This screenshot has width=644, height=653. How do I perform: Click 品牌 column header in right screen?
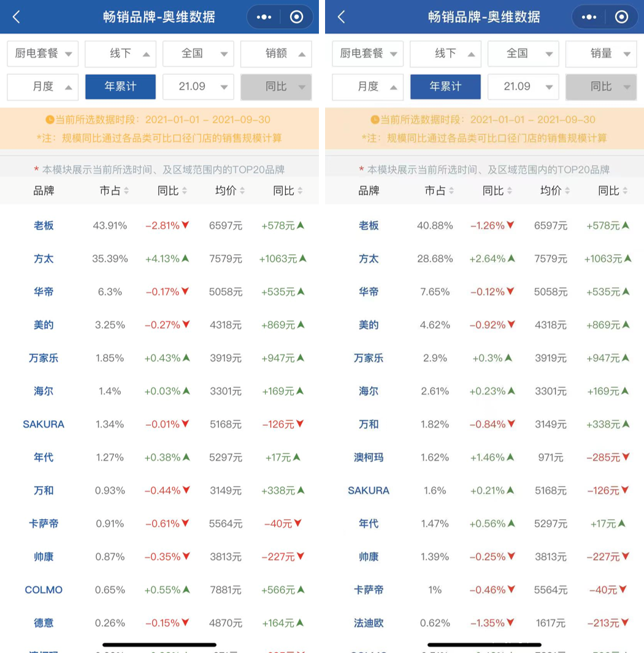coord(369,191)
